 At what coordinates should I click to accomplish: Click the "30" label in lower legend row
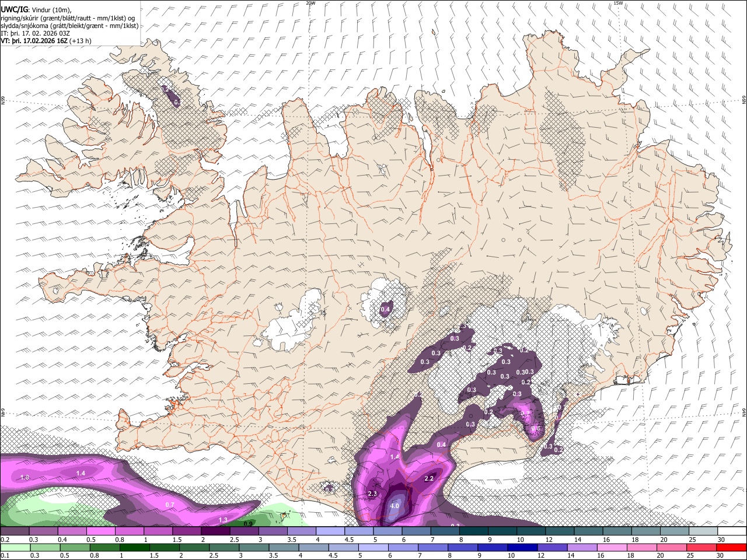pos(721,556)
